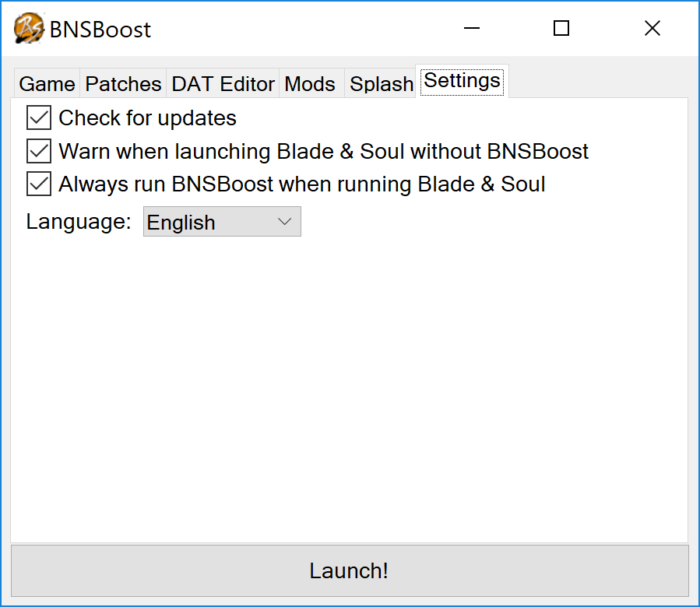
Task: Toggle Warn when launching without BNSBoost checkbox
Action: coord(39,151)
